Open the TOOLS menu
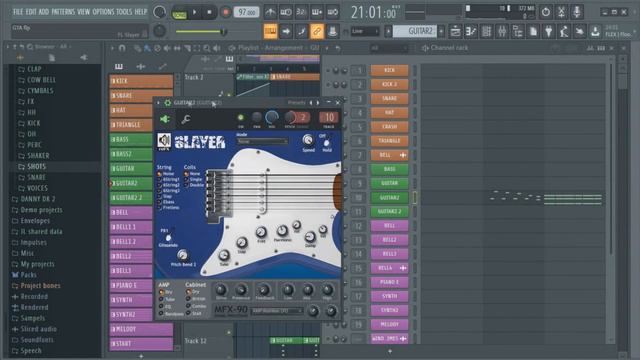 coord(124,11)
